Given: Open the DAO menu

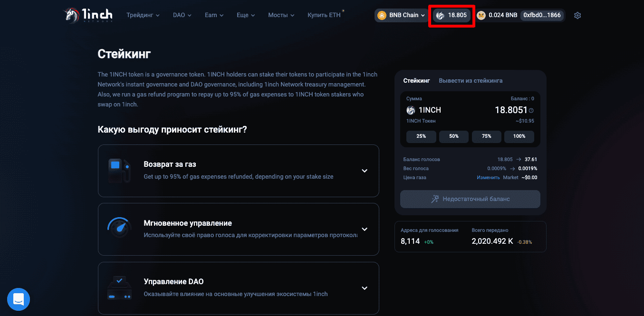Looking at the screenshot, I should (x=182, y=15).
